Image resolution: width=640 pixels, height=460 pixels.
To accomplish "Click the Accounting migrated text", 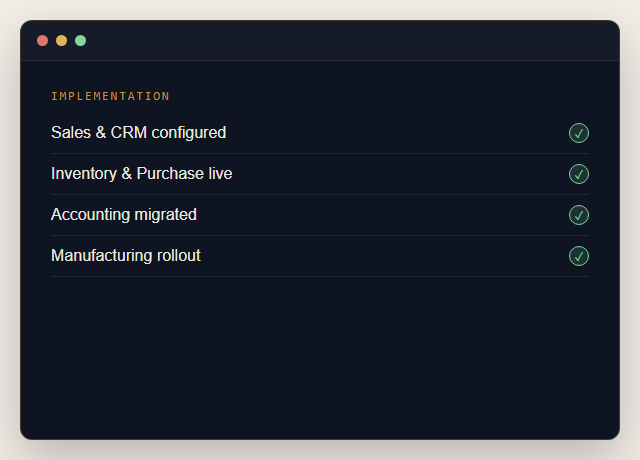I will click(124, 215).
